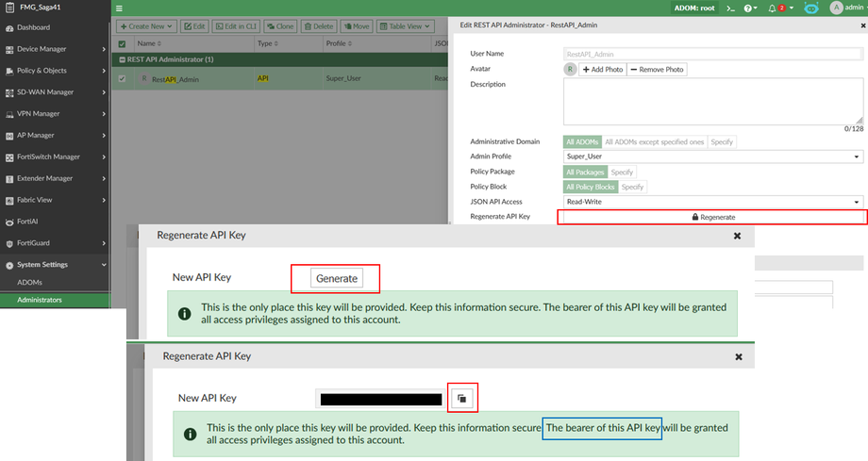Open FortiGuard section
Image resolution: width=868 pixels, height=461 pixels.
(x=33, y=243)
